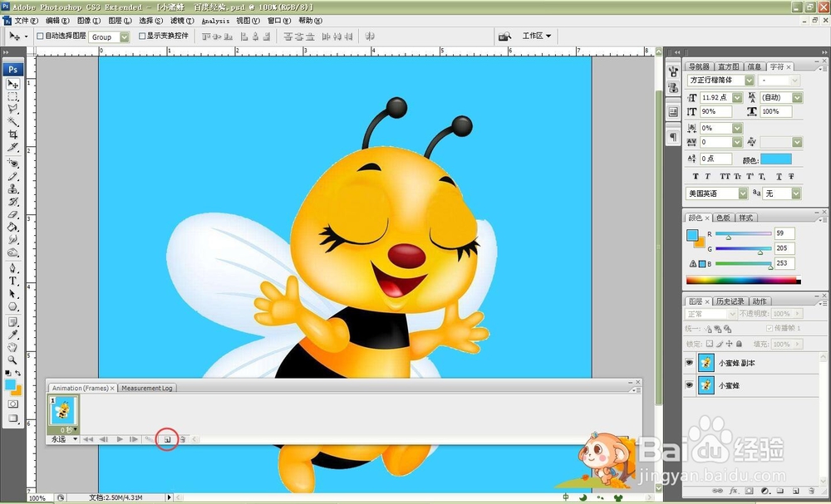Pick the Eraser tool
The width and height of the screenshot is (831, 504).
click(13, 213)
